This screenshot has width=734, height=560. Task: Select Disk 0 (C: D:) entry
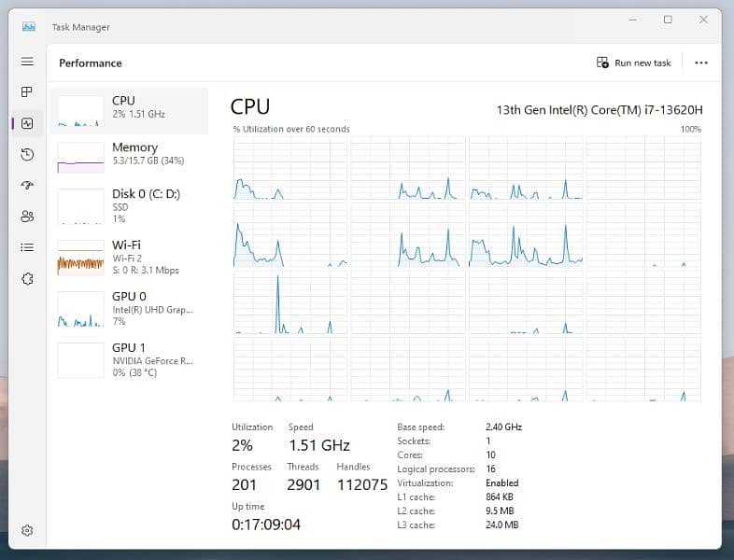click(x=129, y=205)
